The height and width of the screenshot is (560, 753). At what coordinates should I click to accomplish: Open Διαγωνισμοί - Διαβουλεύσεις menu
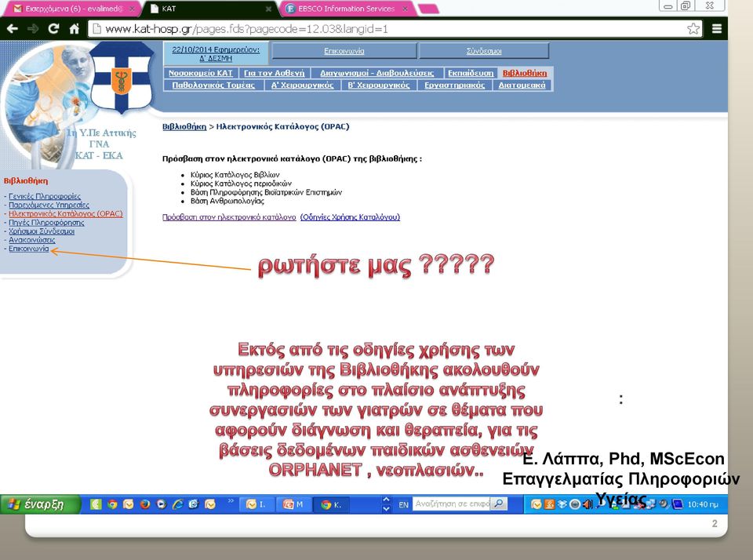[377, 73]
